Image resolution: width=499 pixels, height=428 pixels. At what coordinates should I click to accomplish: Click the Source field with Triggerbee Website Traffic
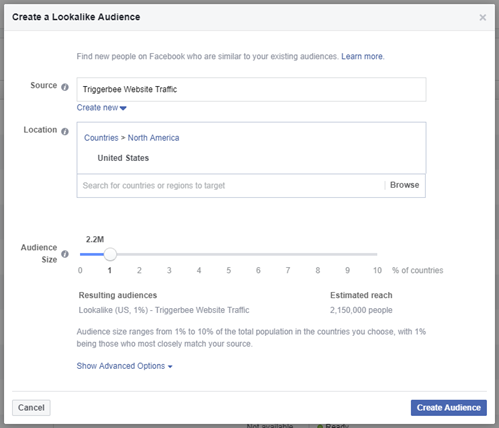coord(251,89)
